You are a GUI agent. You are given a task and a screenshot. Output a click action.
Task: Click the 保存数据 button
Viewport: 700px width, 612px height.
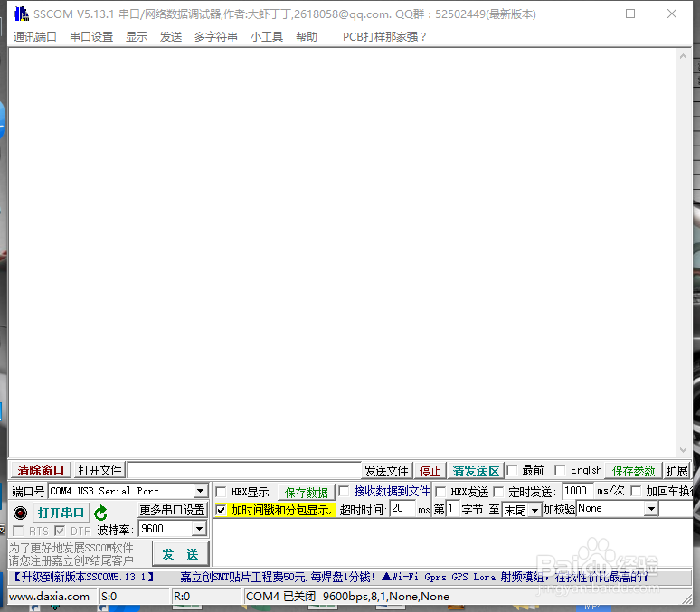point(307,493)
